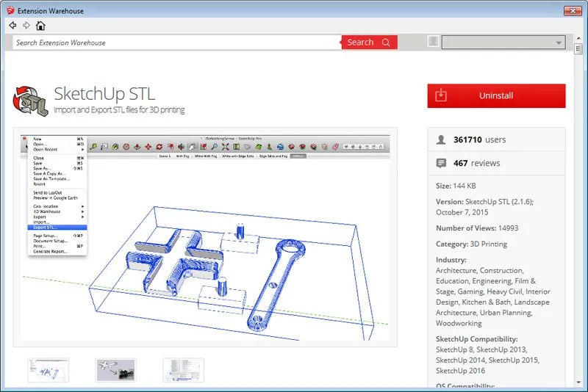Click the Search Extension Warehouse field
Viewport: 588px width, 392px height.
(x=177, y=43)
